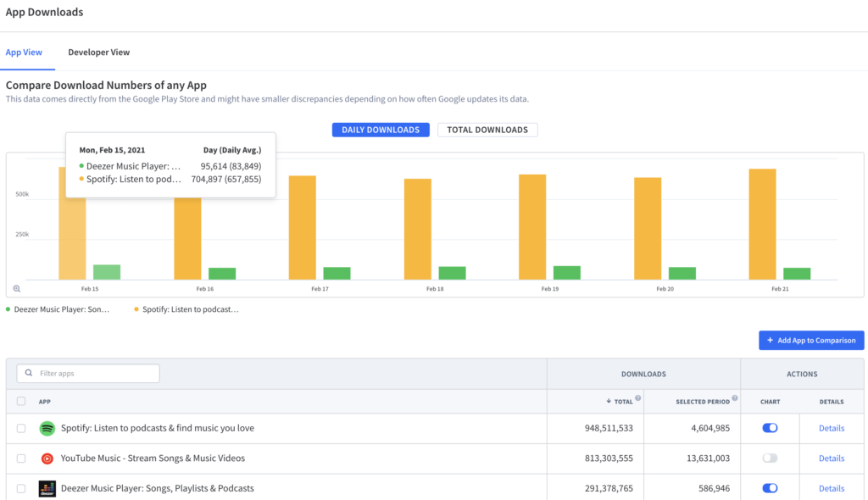Toggle the Spotify legend dot in chart

click(136, 309)
